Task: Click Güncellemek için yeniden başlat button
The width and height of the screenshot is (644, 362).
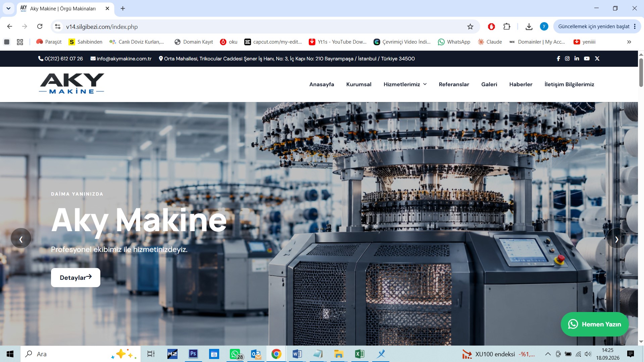Action: pyautogui.click(x=594, y=27)
